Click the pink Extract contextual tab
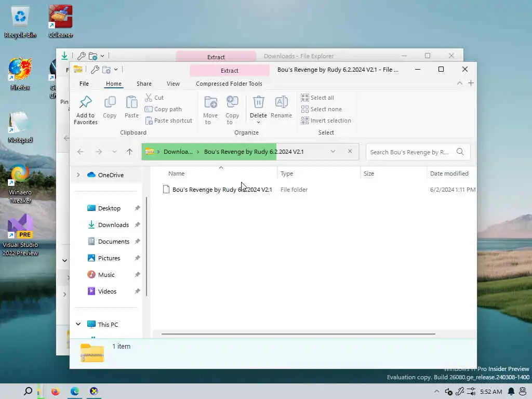This screenshot has width=532, height=399. [229, 71]
